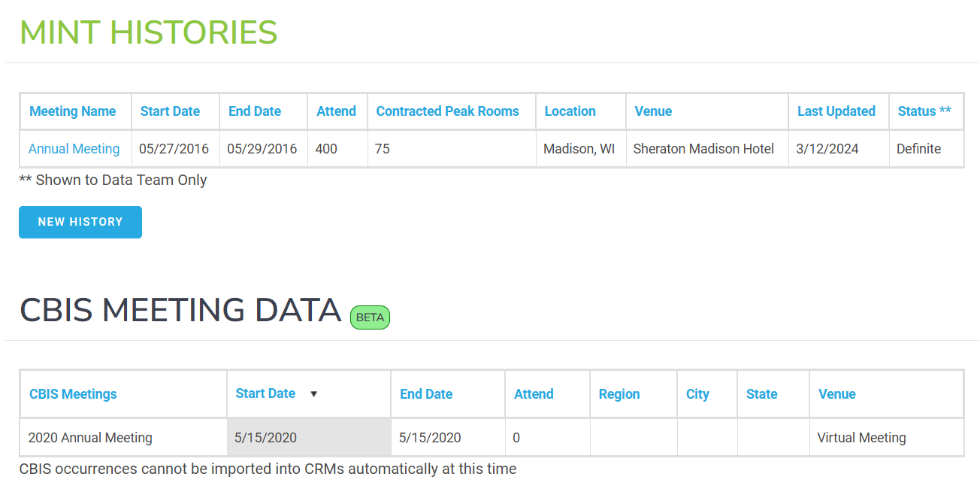
Task: Select the 2020 Annual Meeting row cell
Action: [90, 438]
